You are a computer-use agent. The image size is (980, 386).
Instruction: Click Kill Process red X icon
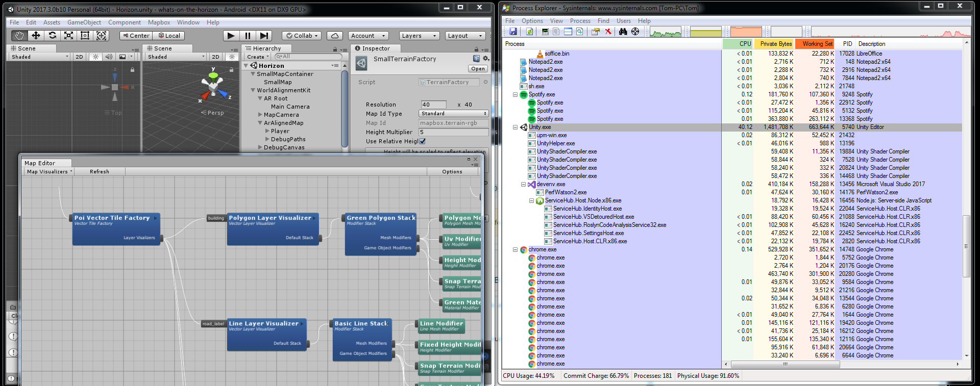(608, 32)
